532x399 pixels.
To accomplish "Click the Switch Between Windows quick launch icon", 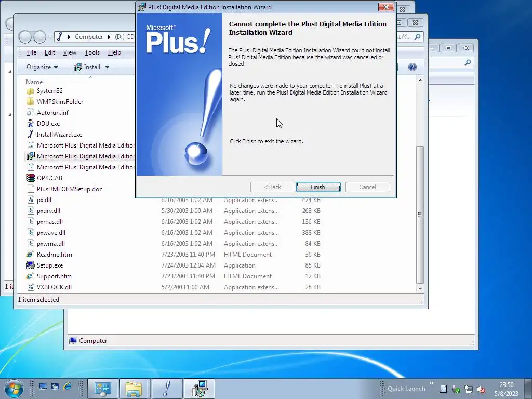I will point(55,387).
